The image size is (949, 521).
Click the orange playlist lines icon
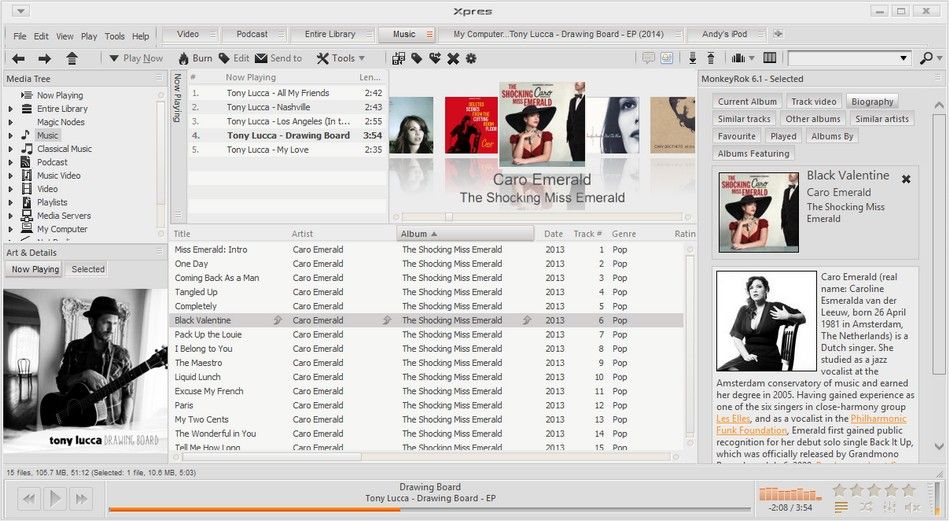pos(841,507)
